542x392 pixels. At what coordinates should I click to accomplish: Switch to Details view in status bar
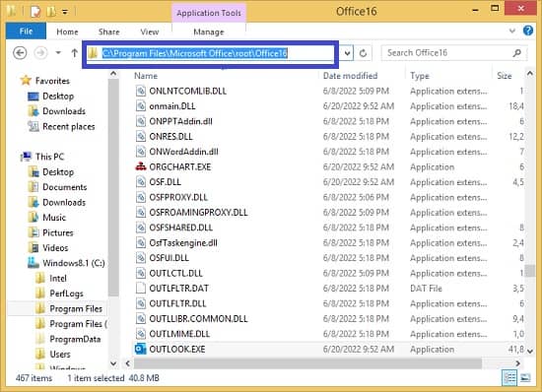[x=509, y=377]
